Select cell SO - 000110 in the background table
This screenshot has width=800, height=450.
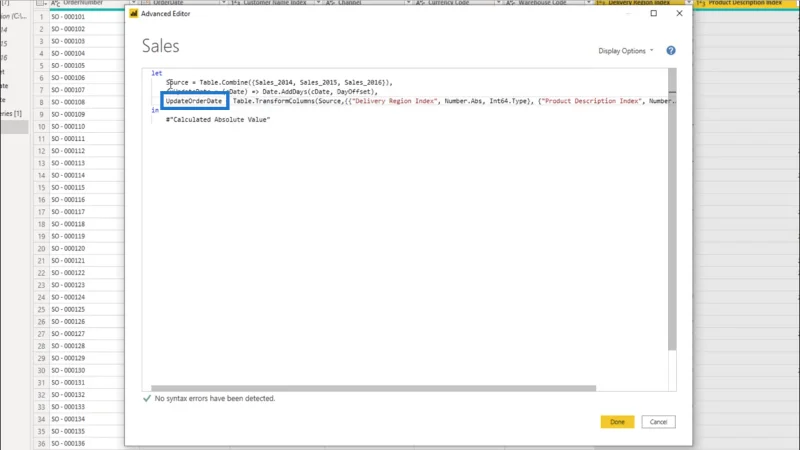coord(87,127)
